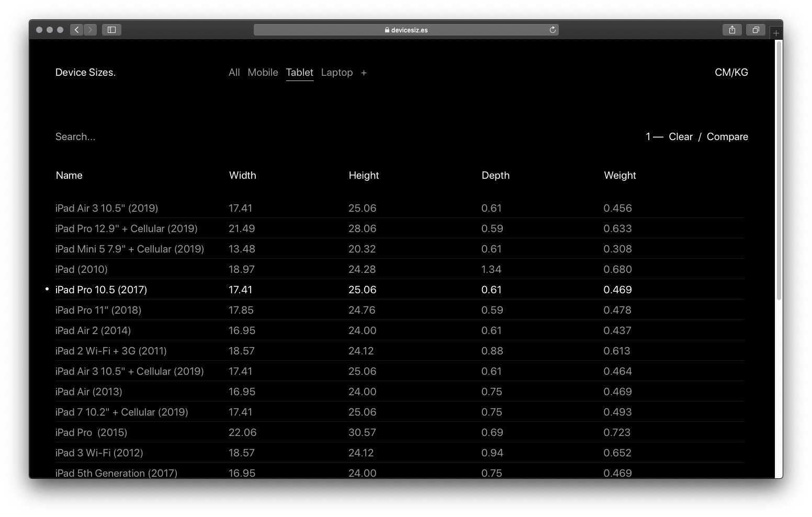Switch to the Laptop category
The width and height of the screenshot is (812, 517).
(336, 73)
